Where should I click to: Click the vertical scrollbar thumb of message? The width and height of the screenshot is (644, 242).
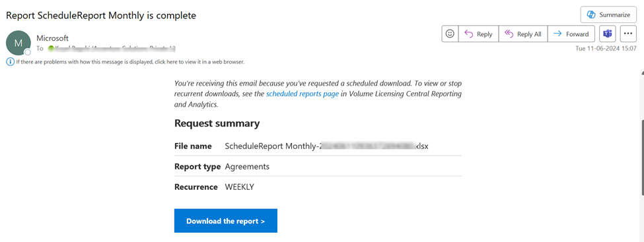642,158
